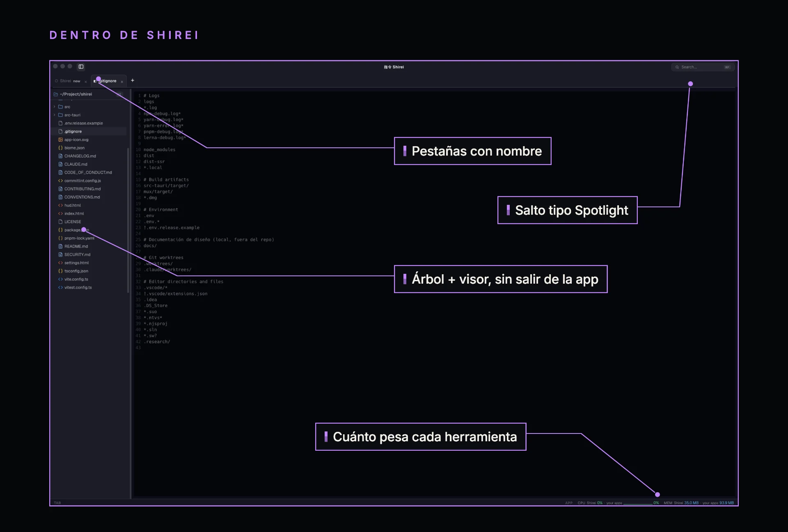Click the LICENSE file icon
This screenshot has height=532, width=788.
pyautogui.click(x=60, y=222)
